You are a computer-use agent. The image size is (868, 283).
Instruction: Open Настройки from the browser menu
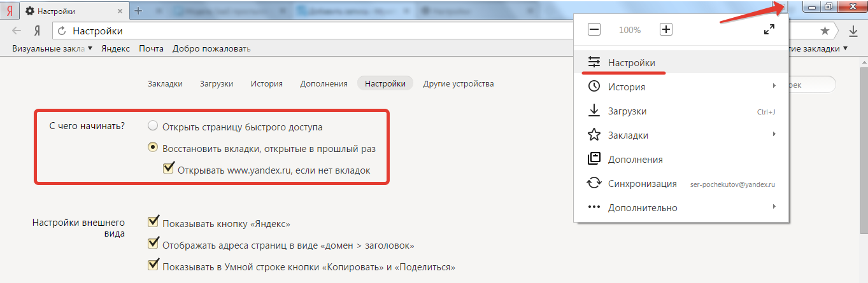pyautogui.click(x=681, y=62)
